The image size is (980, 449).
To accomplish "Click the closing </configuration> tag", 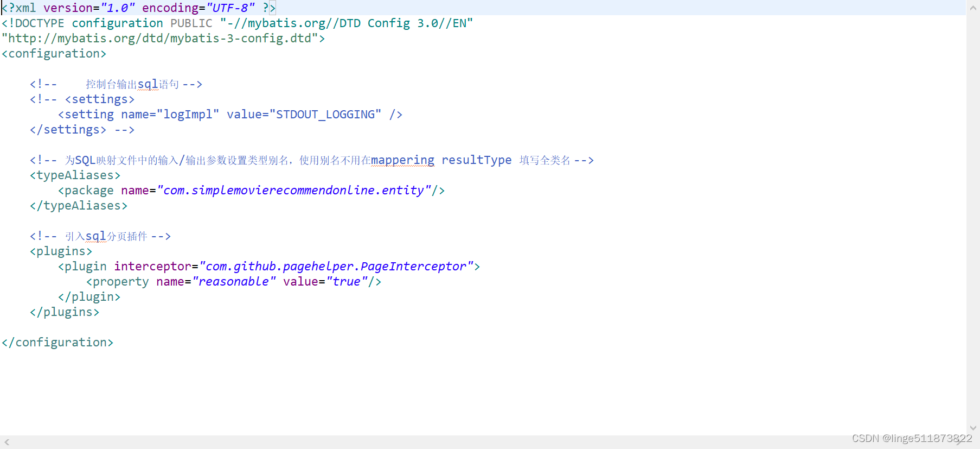I will (x=57, y=343).
